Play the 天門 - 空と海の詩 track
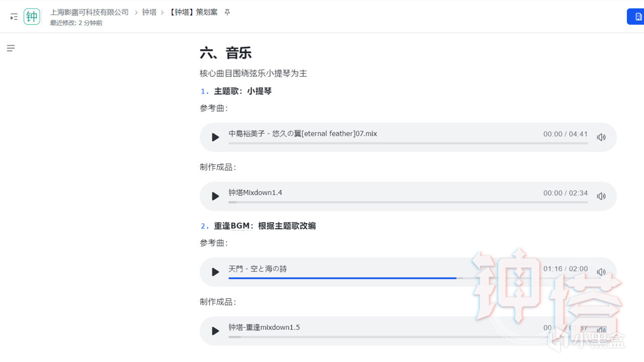Screen dimensions: 644x362 coord(215,272)
